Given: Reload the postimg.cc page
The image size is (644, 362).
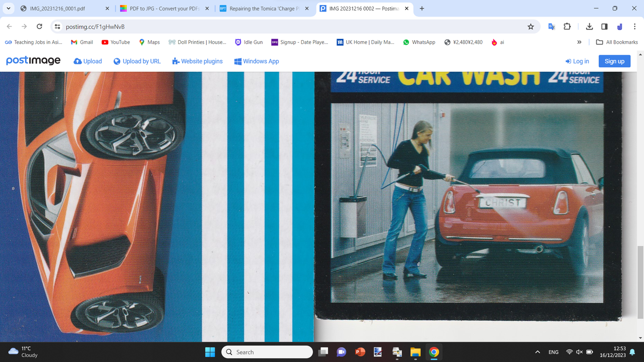Looking at the screenshot, I should pos(39,27).
